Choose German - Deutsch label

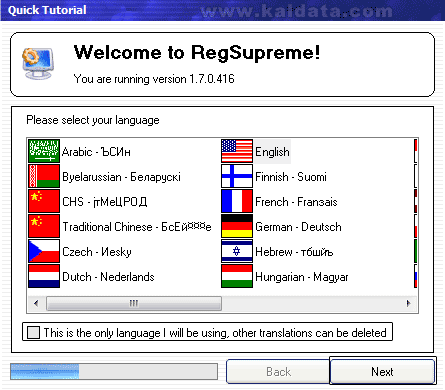click(298, 227)
